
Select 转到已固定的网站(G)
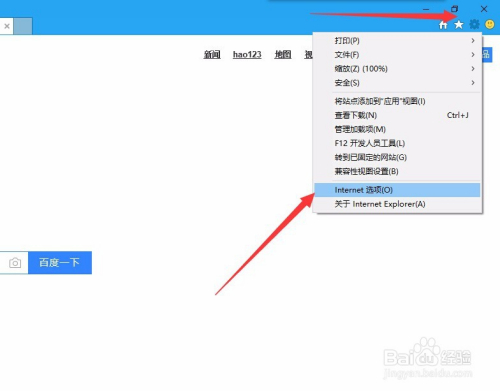click(398, 157)
